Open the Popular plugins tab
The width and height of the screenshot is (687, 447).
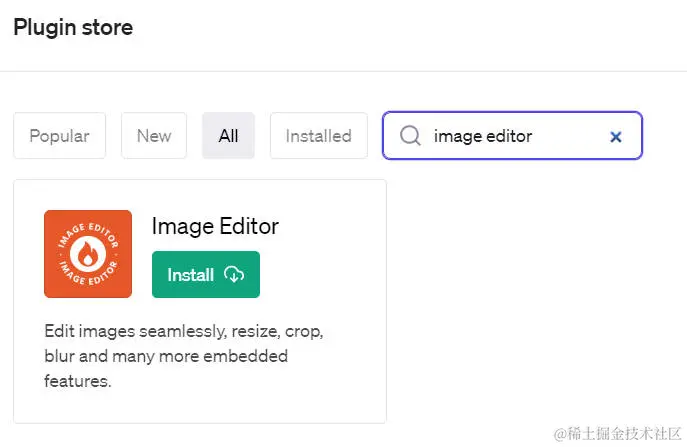[x=59, y=135]
